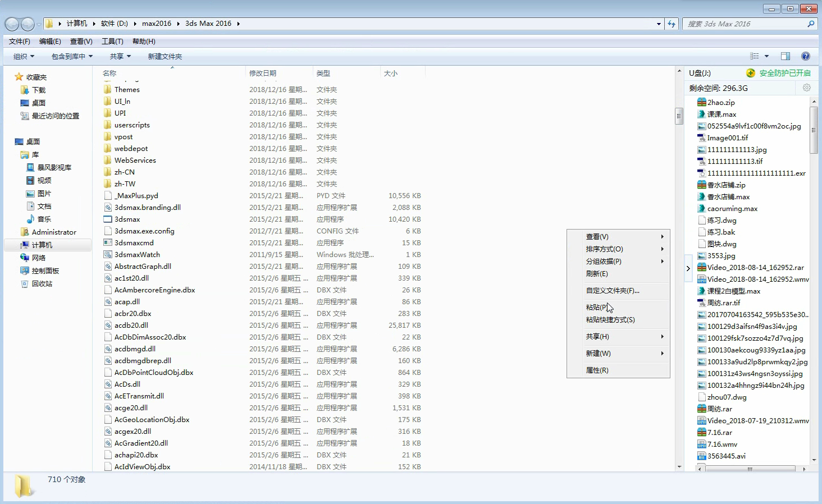Click the 暴风影视库 library icon
The height and width of the screenshot is (504, 822).
30,167
